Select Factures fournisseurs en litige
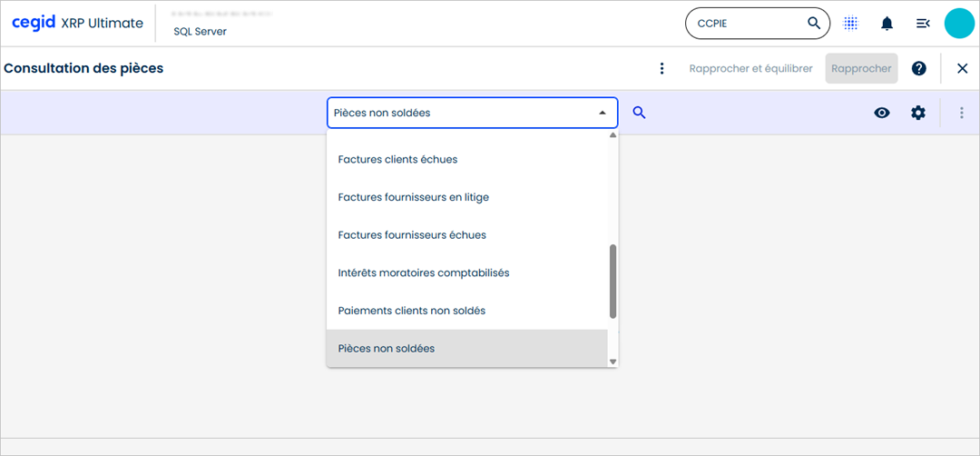Viewport: 980px width, 456px height. point(413,197)
